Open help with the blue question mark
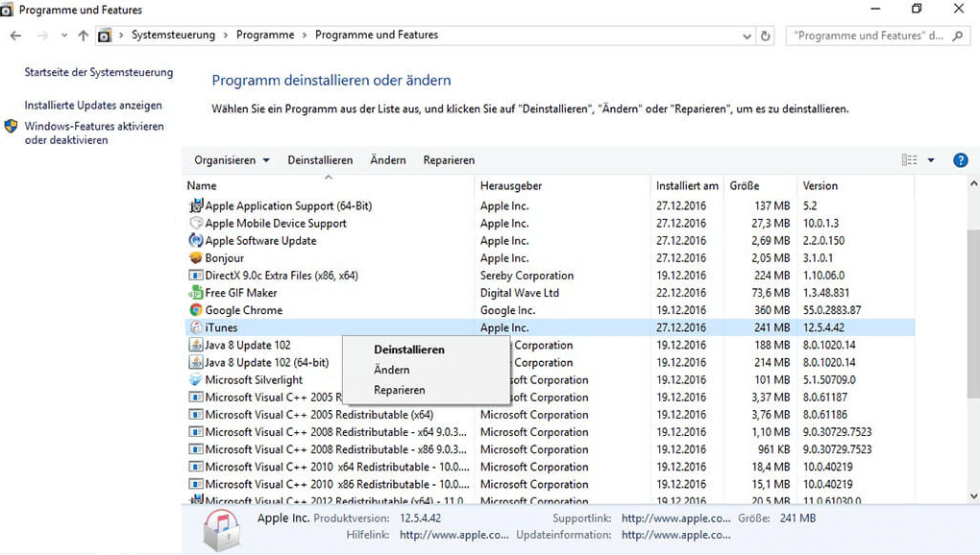The image size is (980, 555). [x=960, y=160]
